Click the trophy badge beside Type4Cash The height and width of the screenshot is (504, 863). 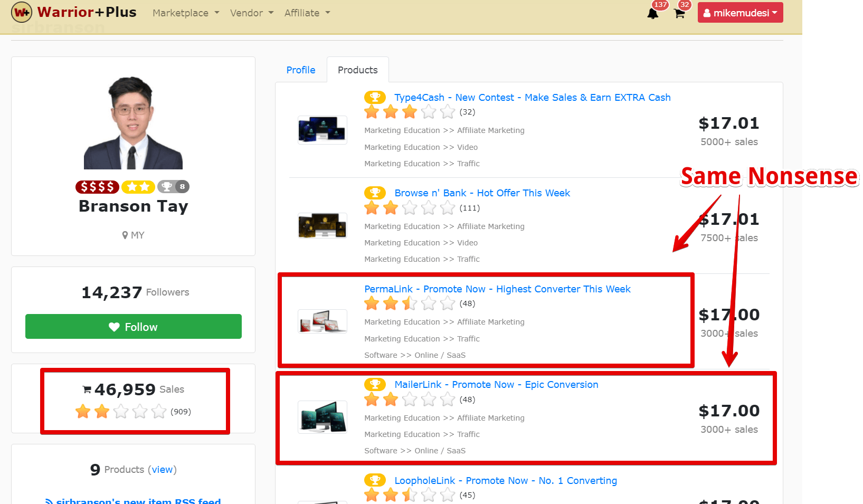375,97
